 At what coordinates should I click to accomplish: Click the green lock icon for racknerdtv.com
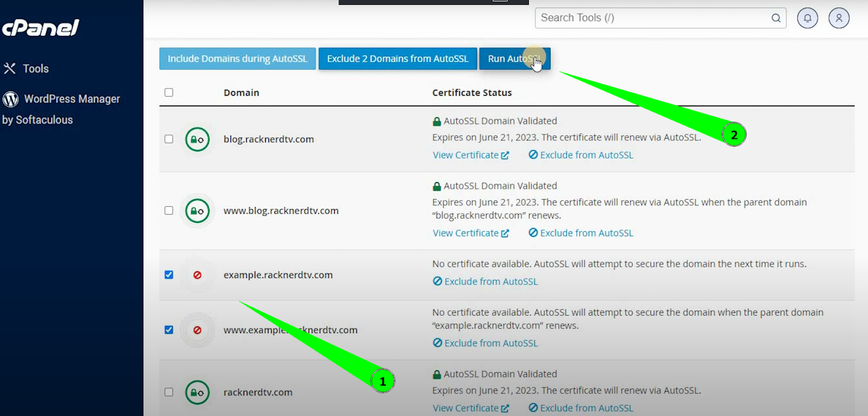pos(197,393)
